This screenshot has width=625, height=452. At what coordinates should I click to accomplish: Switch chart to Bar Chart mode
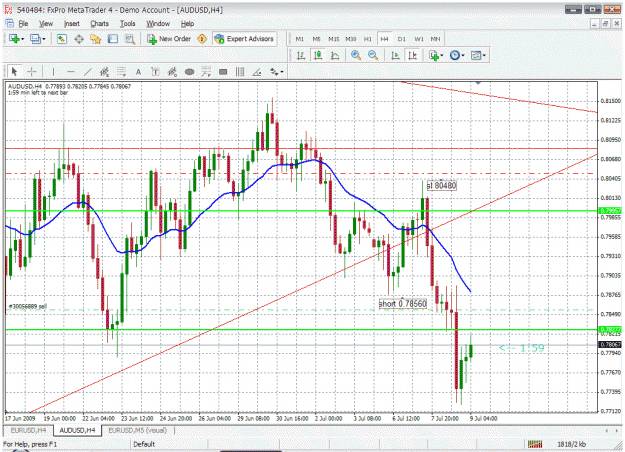[x=301, y=55]
